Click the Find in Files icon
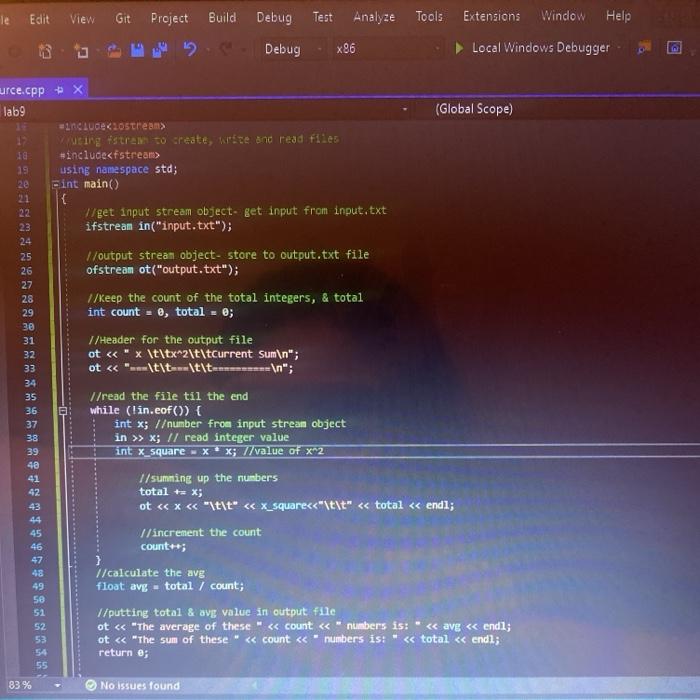This screenshot has width=700, height=700. click(x=644, y=47)
